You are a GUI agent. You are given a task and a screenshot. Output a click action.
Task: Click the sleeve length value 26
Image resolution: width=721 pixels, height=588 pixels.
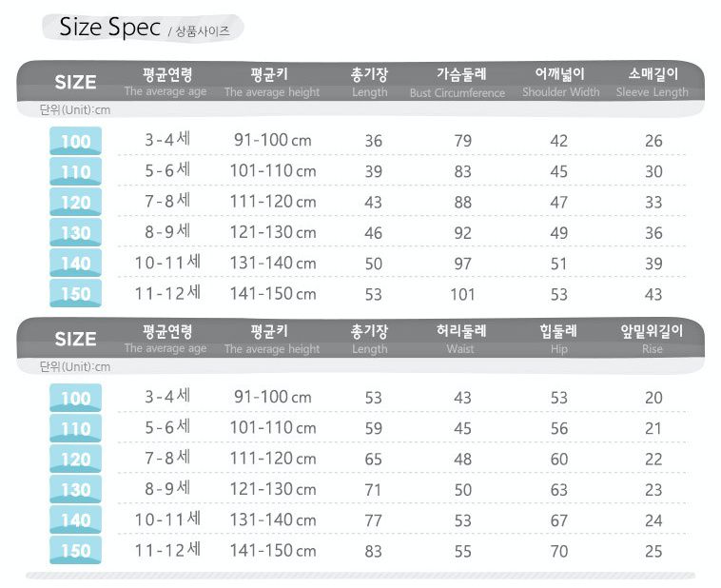click(653, 142)
